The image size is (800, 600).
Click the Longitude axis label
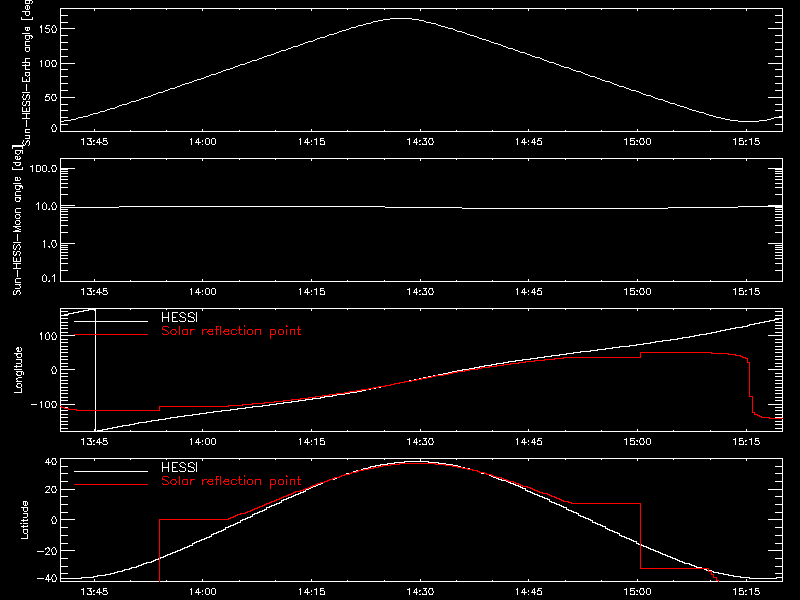click(x=18, y=370)
